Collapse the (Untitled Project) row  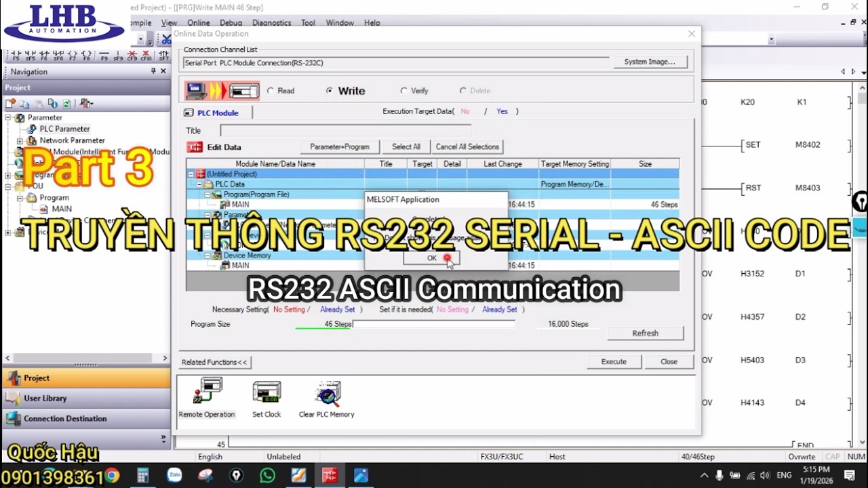(191, 174)
